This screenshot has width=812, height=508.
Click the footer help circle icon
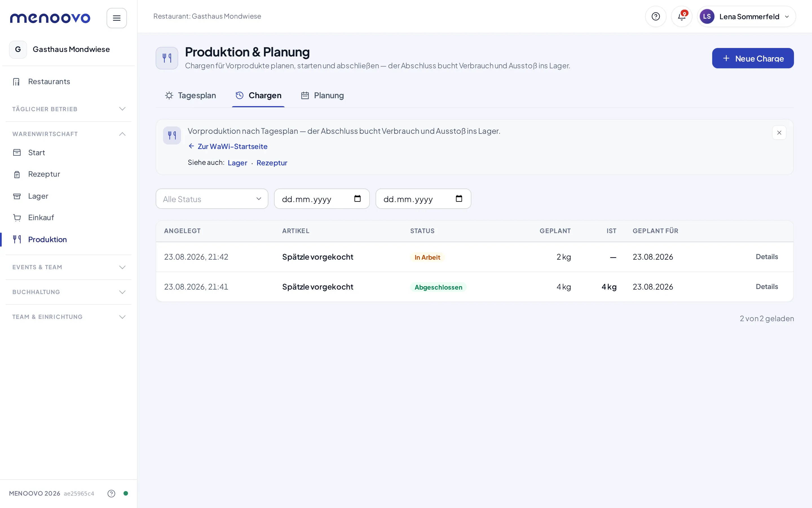click(111, 493)
